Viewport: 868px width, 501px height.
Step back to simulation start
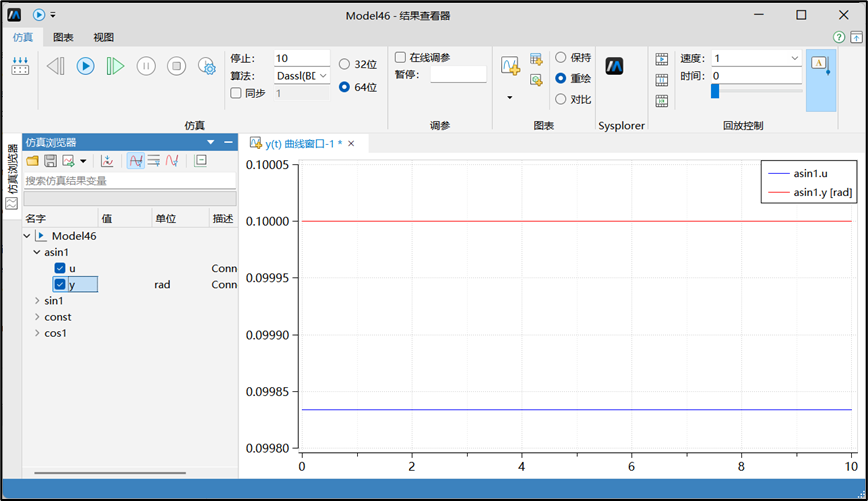click(55, 66)
